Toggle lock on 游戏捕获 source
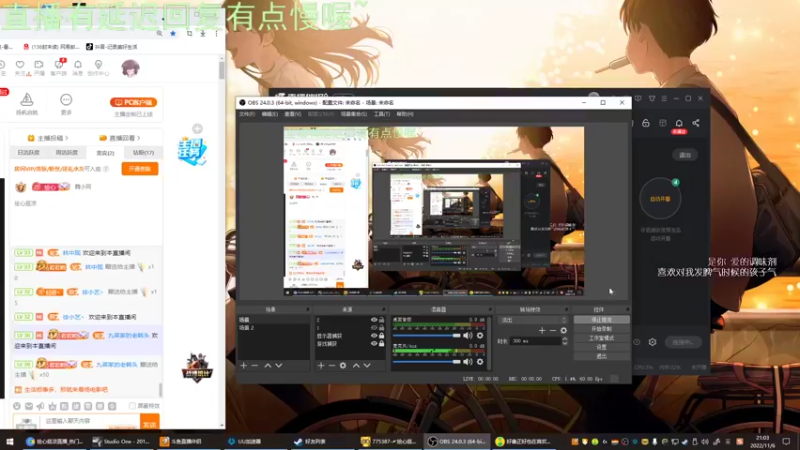 tap(382, 344)
